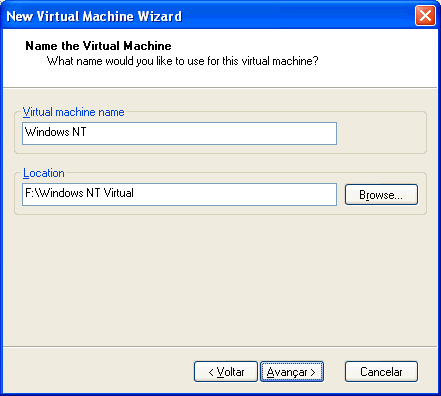
Task: Click blank wizard area below Location group
Action: click(x=220, y=280)
